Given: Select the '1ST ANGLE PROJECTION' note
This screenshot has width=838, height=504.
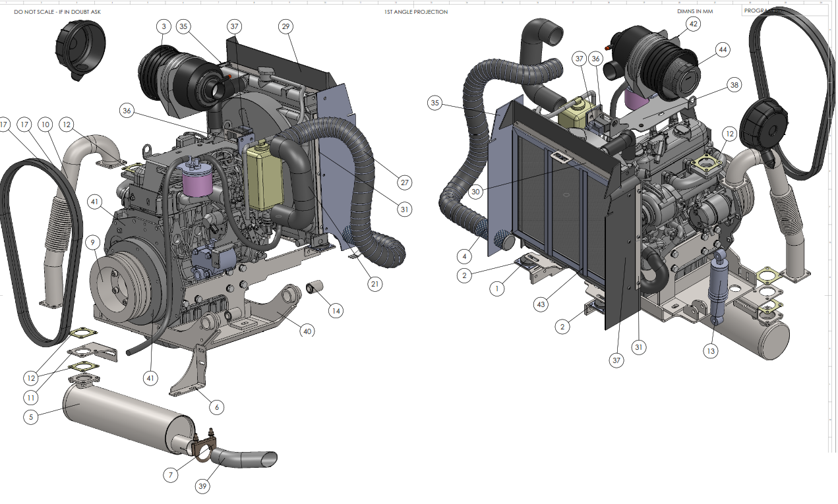Looking at the screenshot, I should point(416,12).
